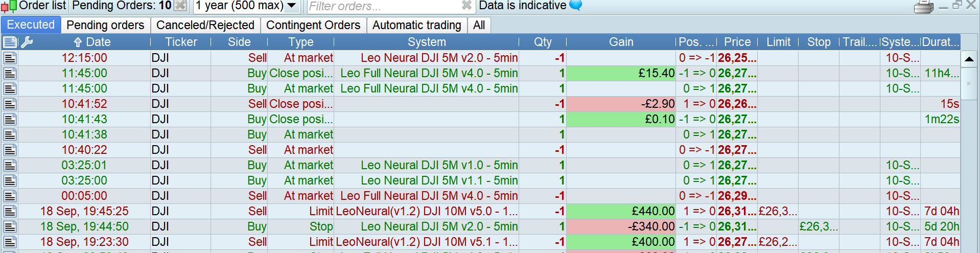Image resolution: width=980 pixels, height=253 pixels.
Task: Click the Pending Orders: 10 label
Action: click(122, 6)
